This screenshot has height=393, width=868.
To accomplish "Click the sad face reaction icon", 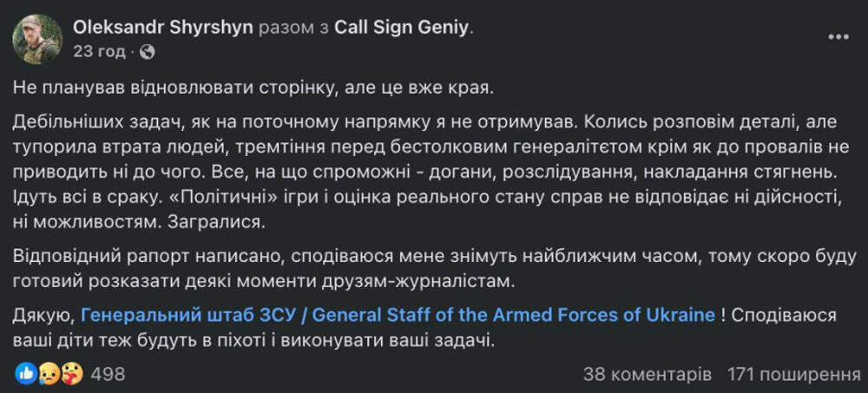I will [x=48, y=375].
